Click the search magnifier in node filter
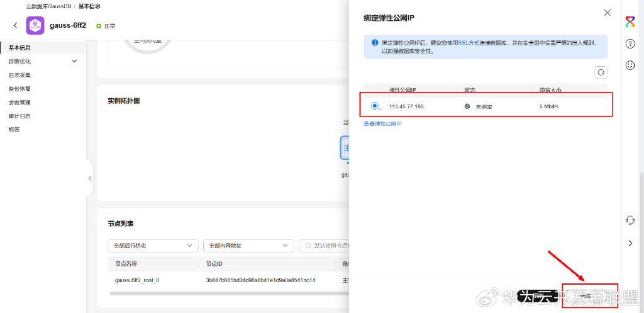 pos(308,246)
